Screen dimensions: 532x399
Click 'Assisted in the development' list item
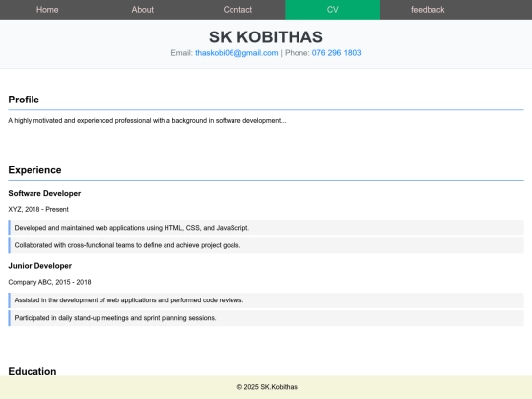point(266,300)
